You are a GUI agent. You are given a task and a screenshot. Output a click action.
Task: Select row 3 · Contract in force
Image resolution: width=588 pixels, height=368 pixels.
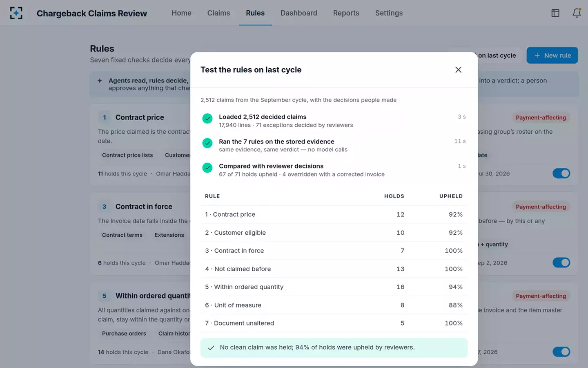pyautogui.click(x=334, y=251)
